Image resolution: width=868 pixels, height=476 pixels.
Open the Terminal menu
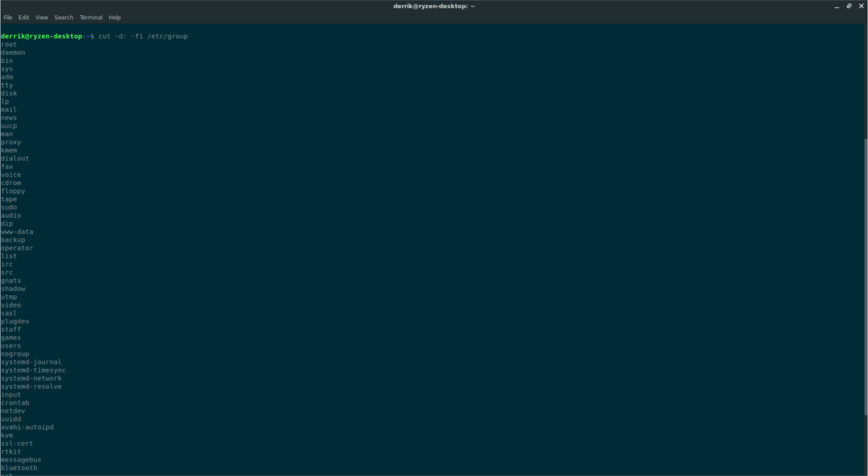pos(90,17)
